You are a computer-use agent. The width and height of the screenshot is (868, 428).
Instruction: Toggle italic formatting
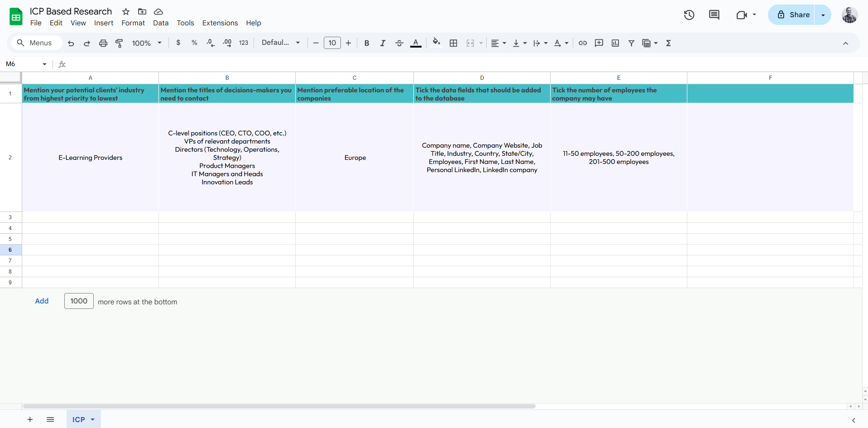coord(383,43)
